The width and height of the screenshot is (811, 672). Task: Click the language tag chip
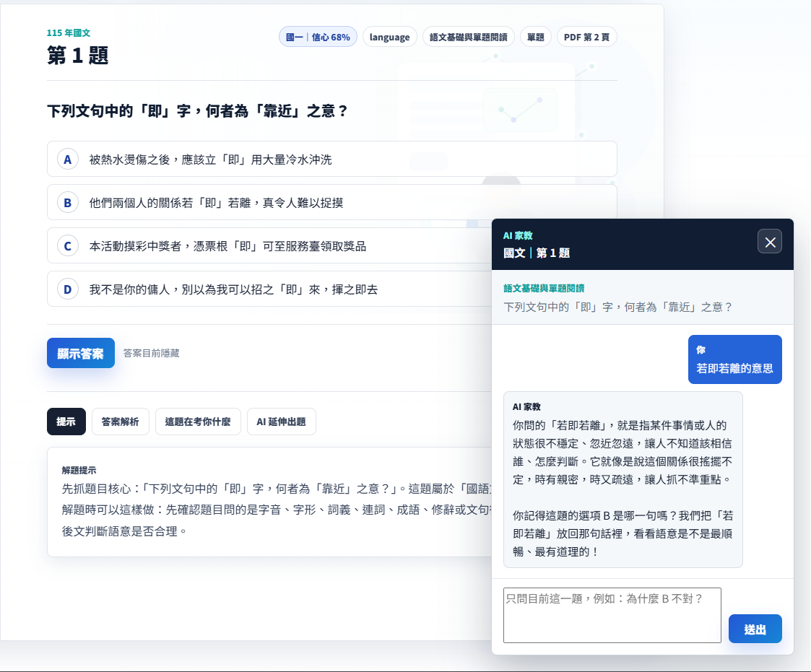click(389, 38)
